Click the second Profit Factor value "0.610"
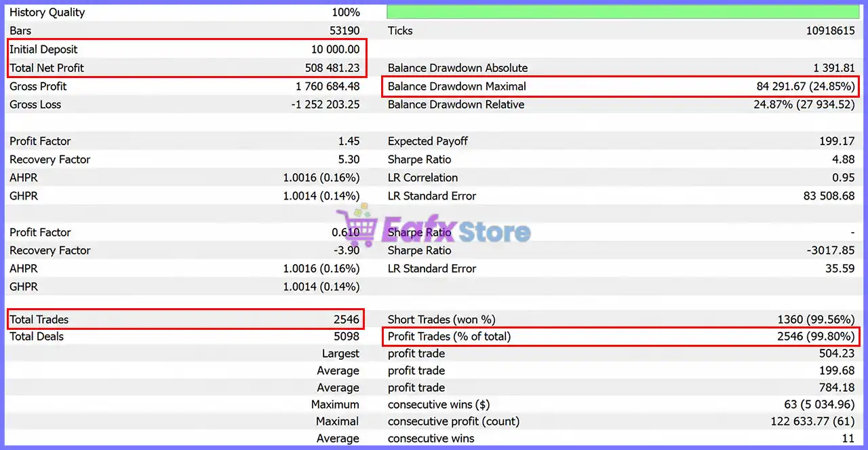Viewport: 868px width, 450px height. (346, 232)
